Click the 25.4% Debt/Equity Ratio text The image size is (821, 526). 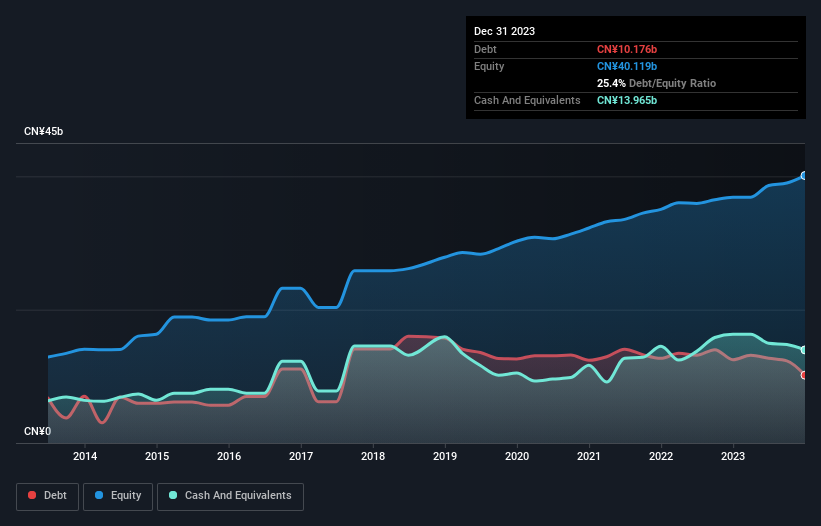656,83
